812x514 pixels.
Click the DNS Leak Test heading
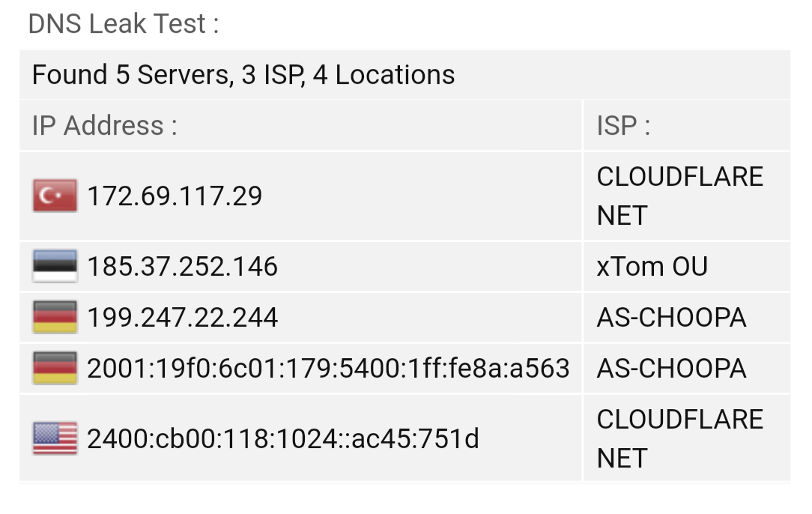[x=124, y=24]
